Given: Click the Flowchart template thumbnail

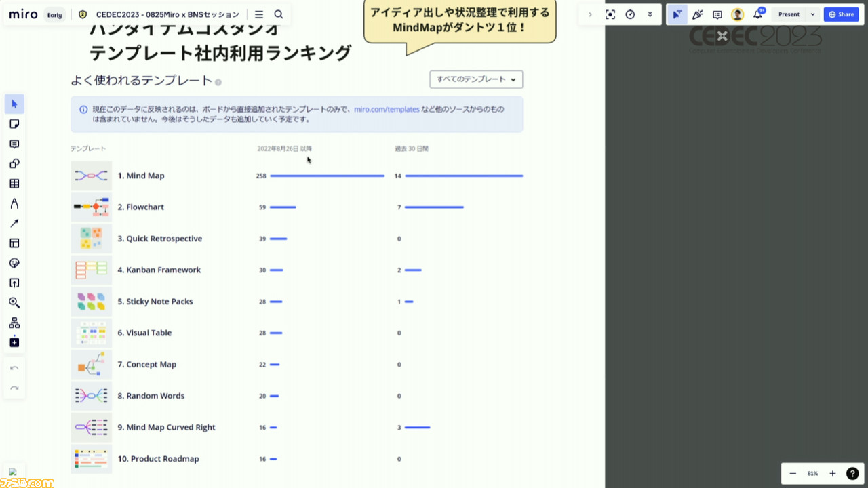Looking at the screenshot, I should (91, 207).
